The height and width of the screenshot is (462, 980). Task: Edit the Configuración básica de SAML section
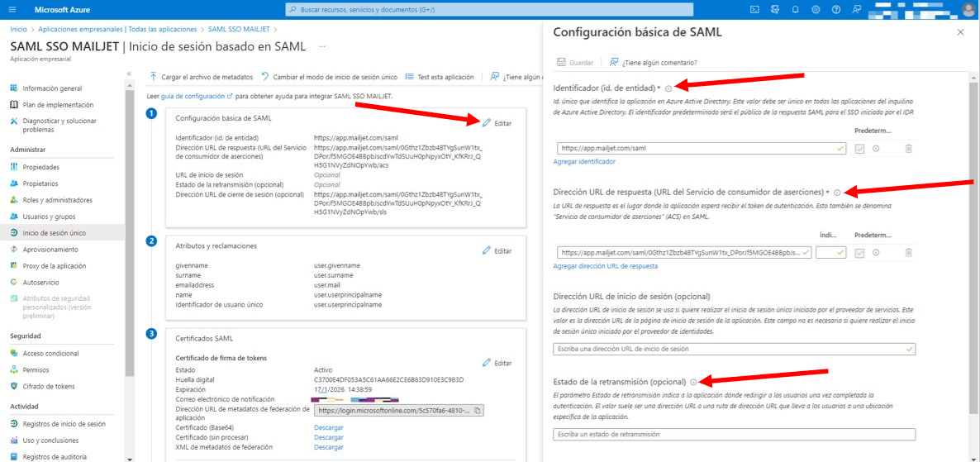click(x=497, y=123)
